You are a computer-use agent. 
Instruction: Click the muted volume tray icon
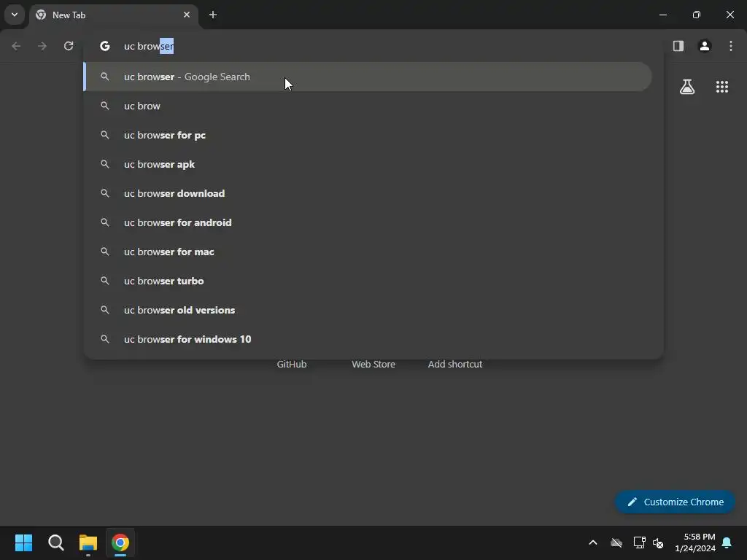click(x=659, y=542)
